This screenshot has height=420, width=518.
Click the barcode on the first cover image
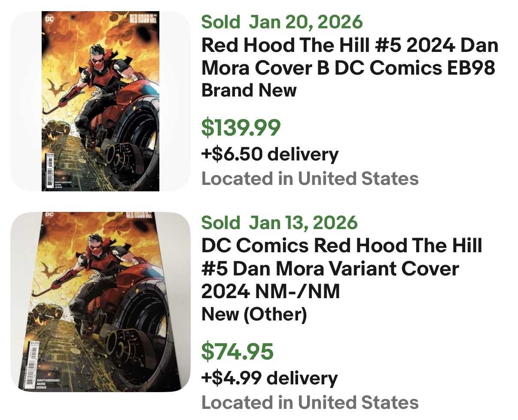click(49, 169)
